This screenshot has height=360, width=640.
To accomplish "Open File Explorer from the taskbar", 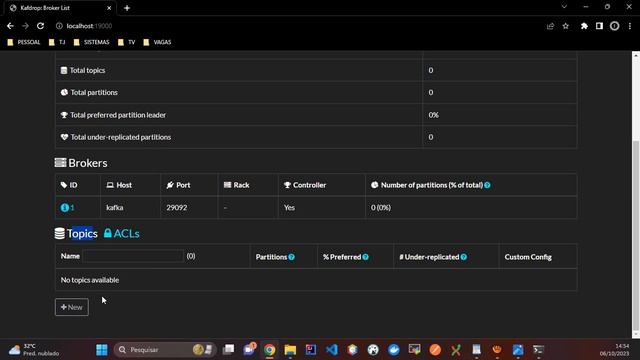I will (x=290, y=350).
